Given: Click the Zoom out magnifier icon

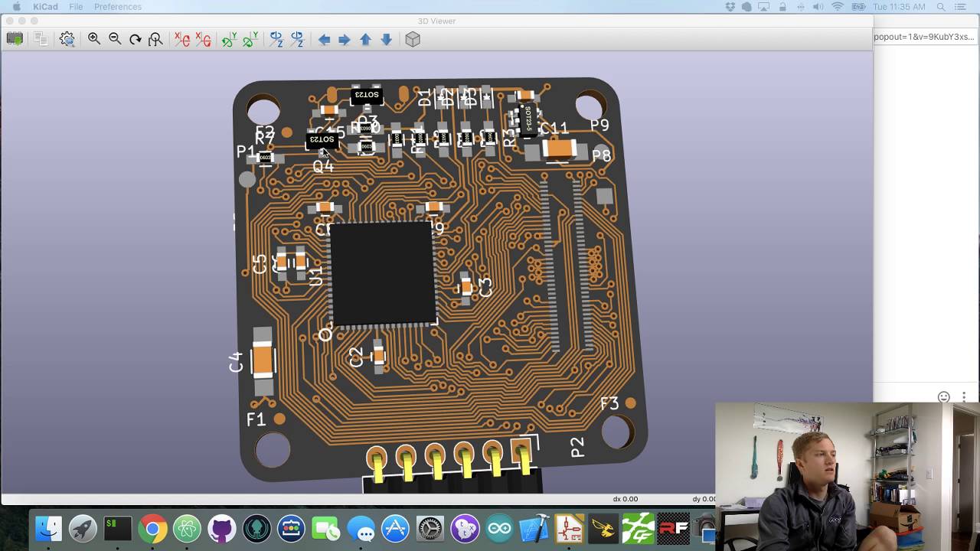Looking at the screenshot, I should (x=115, y=38).
